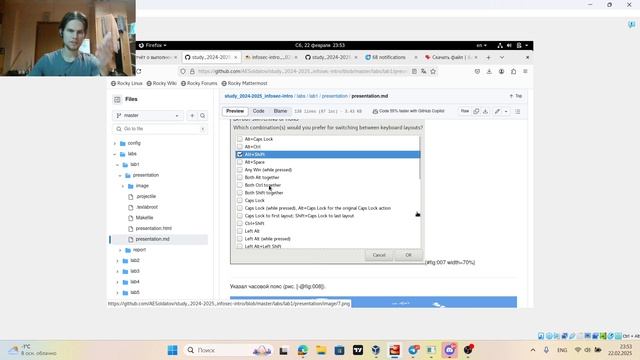The height and width of the screenshot is (360, 640).
Task: Check the Alt+Caps Lock checkbox
Action: pos(240,139)
